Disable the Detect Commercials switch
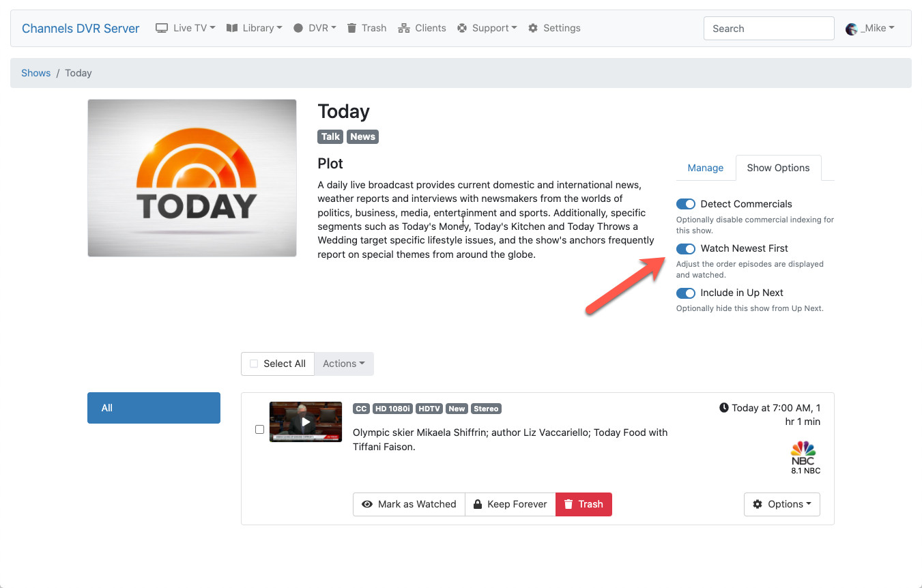Screen dimensions: 922x588 click(x=685, y=204)
